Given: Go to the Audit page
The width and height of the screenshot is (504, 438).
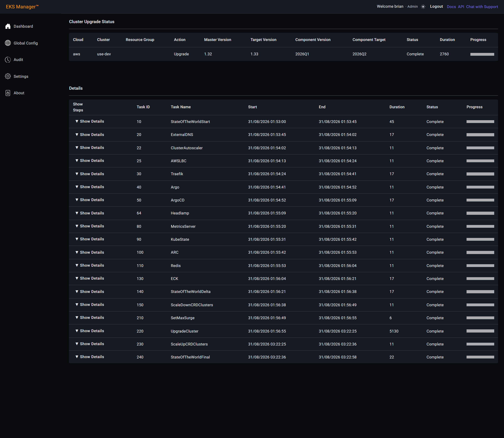Looking at the screenshot, I should click(18, 60).
